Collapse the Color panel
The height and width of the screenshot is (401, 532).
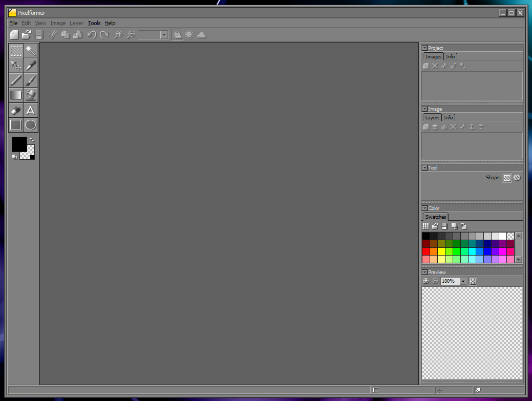(424, 208)
